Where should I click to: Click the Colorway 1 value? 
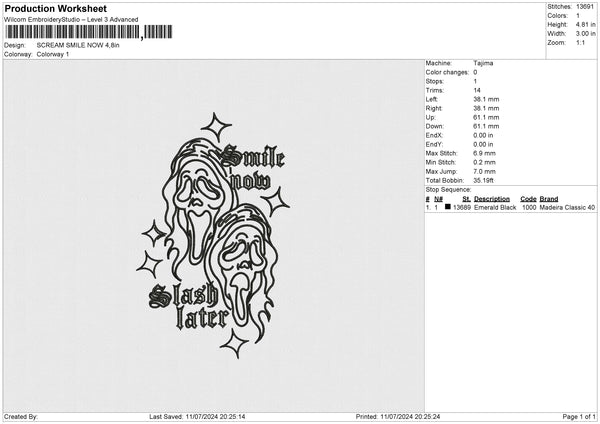[53, 54]
